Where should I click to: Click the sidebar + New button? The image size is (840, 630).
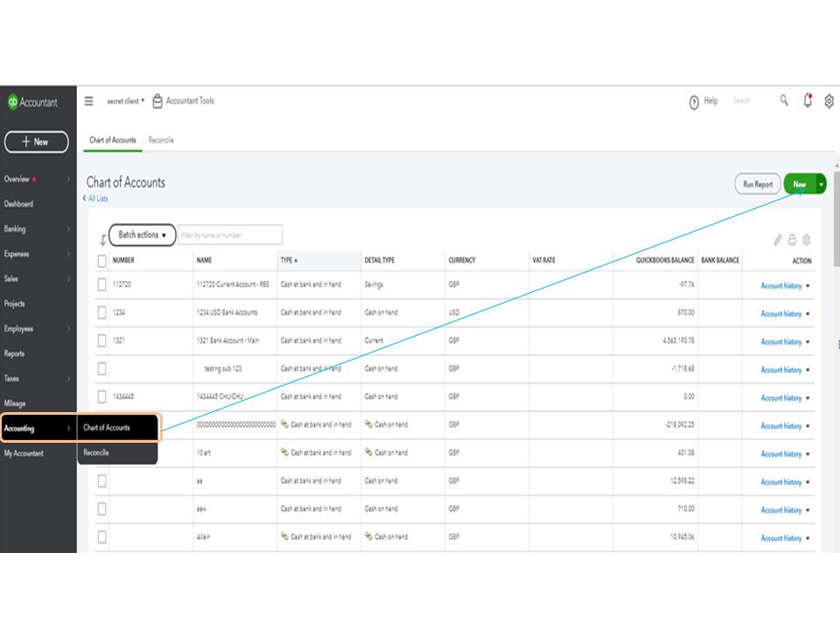37,142
